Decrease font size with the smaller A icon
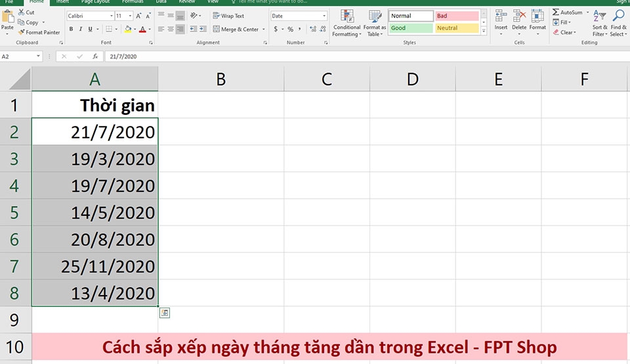Screen dimensions: 630x364 [x=148, y=16]
